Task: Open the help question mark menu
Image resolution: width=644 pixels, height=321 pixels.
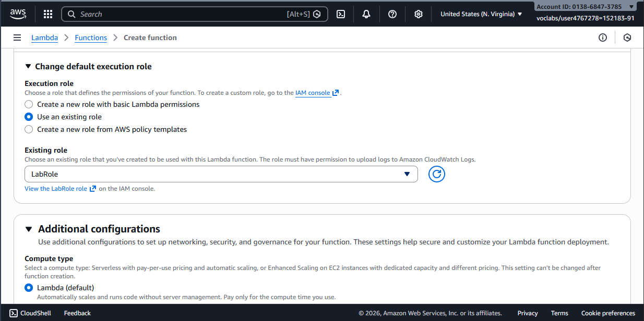Action: click(392, 14)
